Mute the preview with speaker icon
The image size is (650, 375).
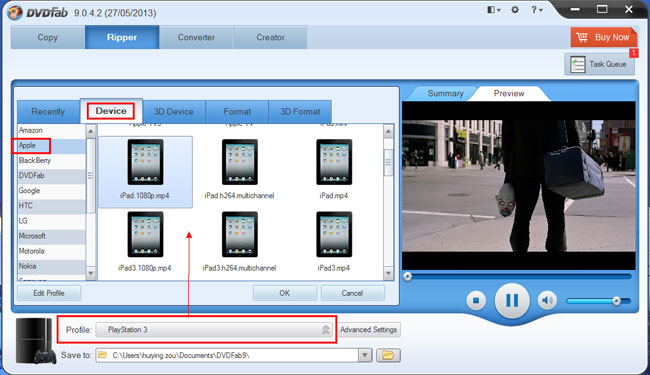(547, 300)
